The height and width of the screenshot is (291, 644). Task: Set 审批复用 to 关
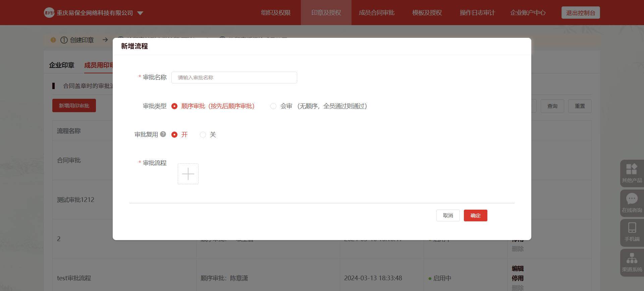pyautogui.click(x=203, y=135)
